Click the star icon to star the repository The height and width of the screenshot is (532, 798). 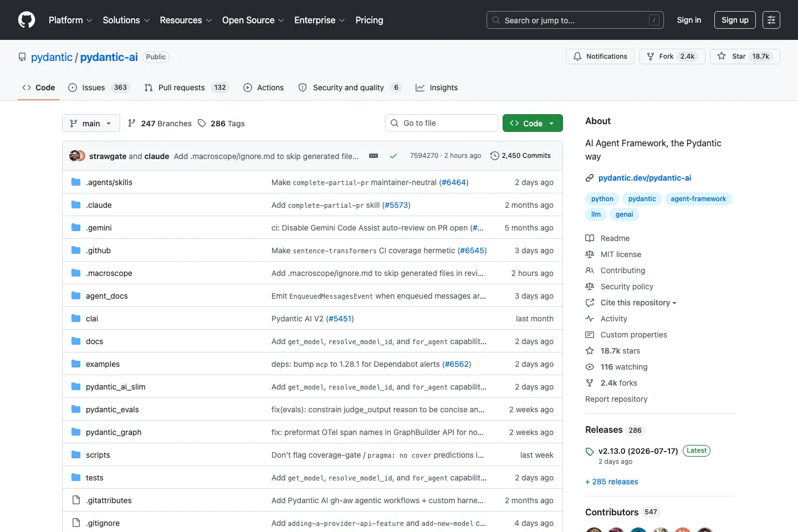pos(722,57)
